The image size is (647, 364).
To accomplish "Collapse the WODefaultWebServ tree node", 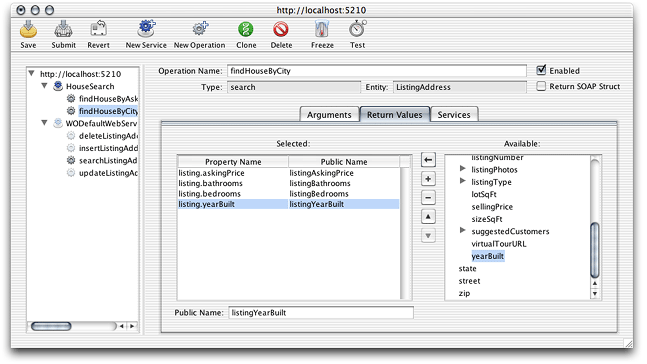I will pos(44,123).
